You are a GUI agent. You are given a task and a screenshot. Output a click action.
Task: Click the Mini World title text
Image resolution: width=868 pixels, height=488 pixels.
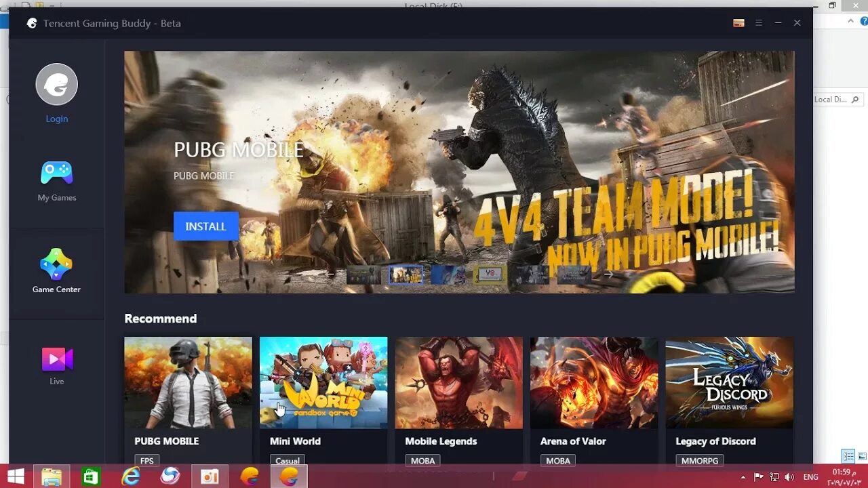pos(295,441)
